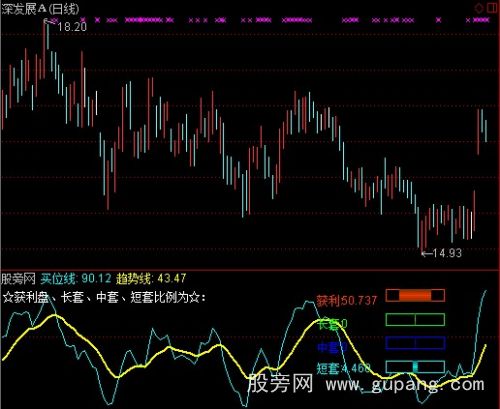Click the green 长套 proportion bar
The width and height of the screenshot is (500, 409).
click(x=415, y=319)
